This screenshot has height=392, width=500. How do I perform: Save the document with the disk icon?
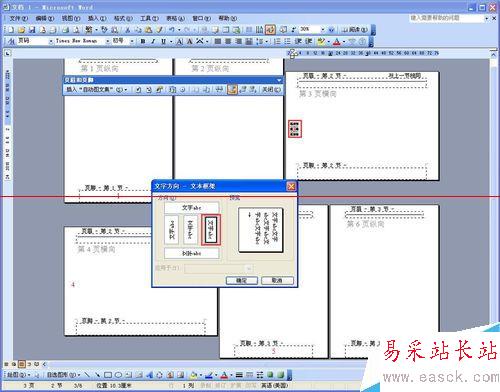(32, 30)
